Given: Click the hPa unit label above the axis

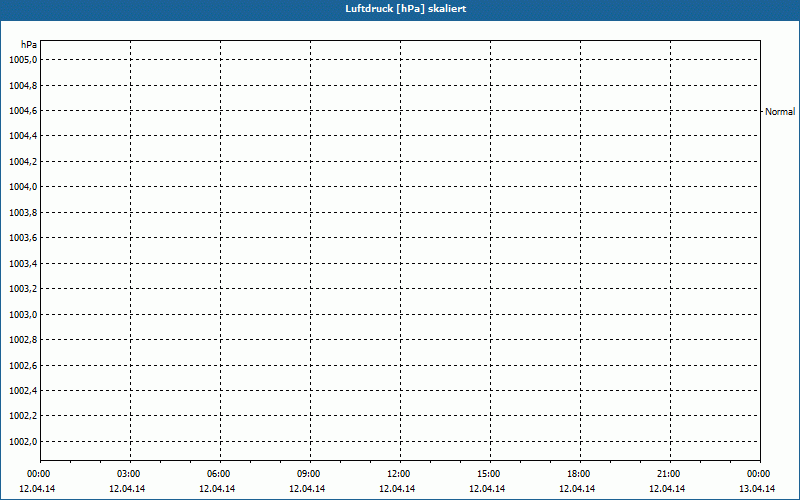Looking at the screenshot, I should point(28,45).
